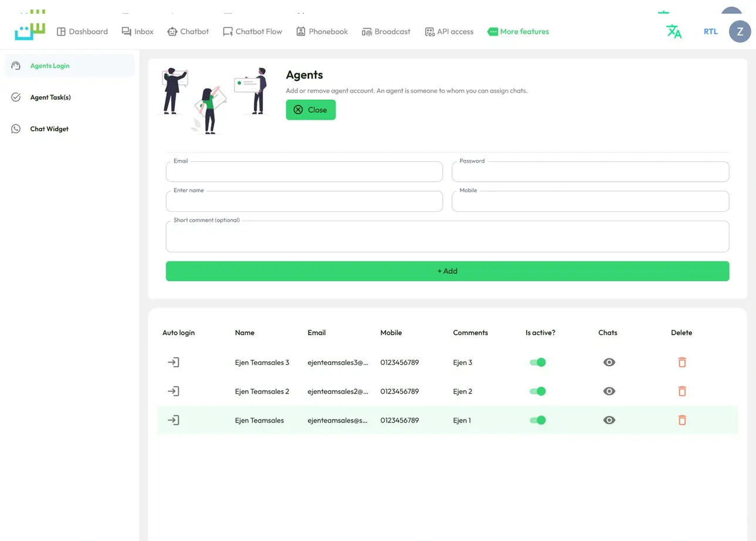Toggle active switch in Ejen 1 row

tap(538, 420)
